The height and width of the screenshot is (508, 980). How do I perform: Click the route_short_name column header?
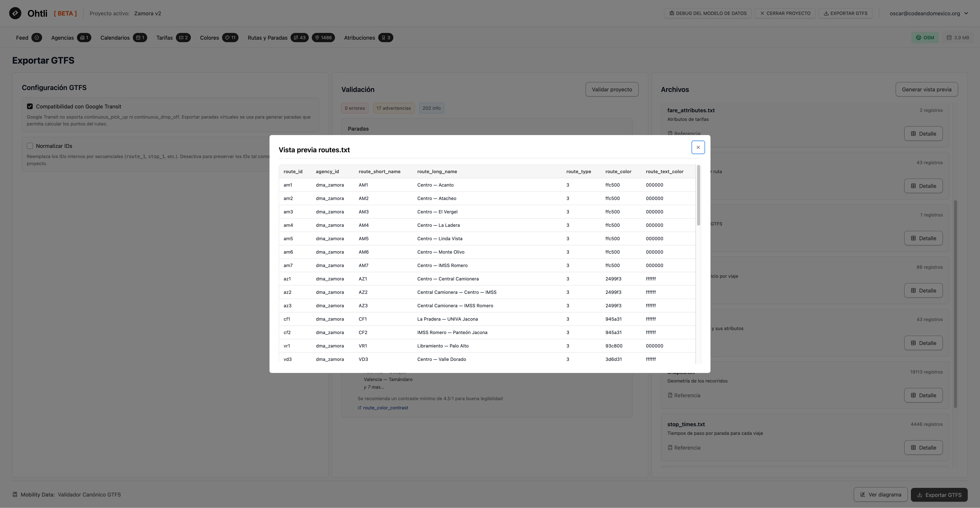tap(379, 172)
